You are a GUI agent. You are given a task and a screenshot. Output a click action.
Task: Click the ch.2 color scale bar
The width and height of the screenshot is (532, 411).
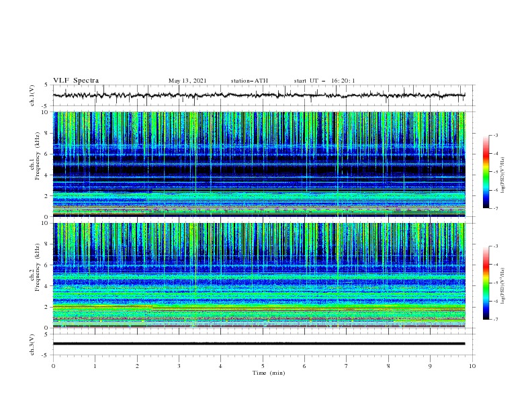tap(486, 283)
